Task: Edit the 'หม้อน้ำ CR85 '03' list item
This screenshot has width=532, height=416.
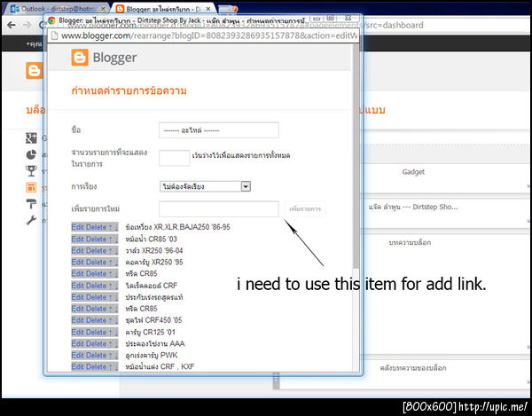Action: (78, 239)
